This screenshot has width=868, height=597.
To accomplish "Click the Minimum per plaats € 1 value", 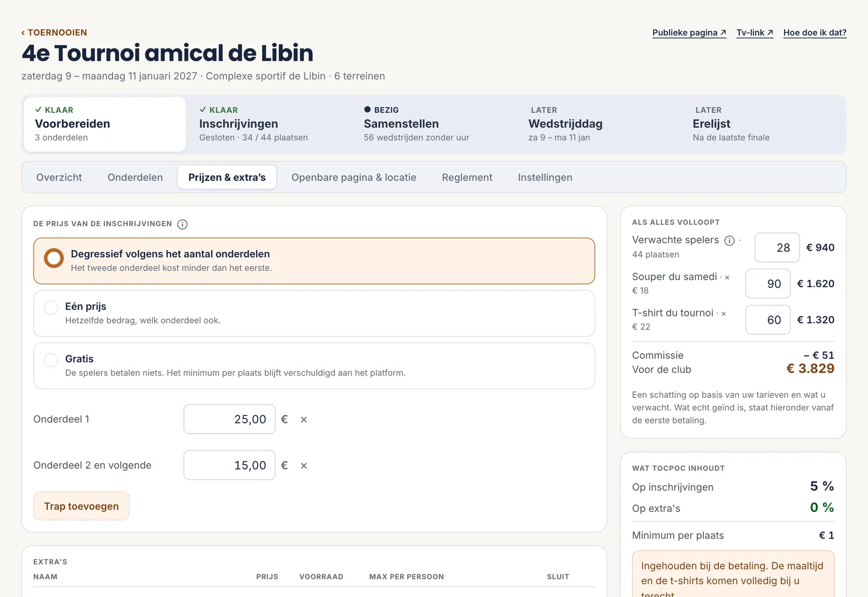I will click(x=827, y=535).
